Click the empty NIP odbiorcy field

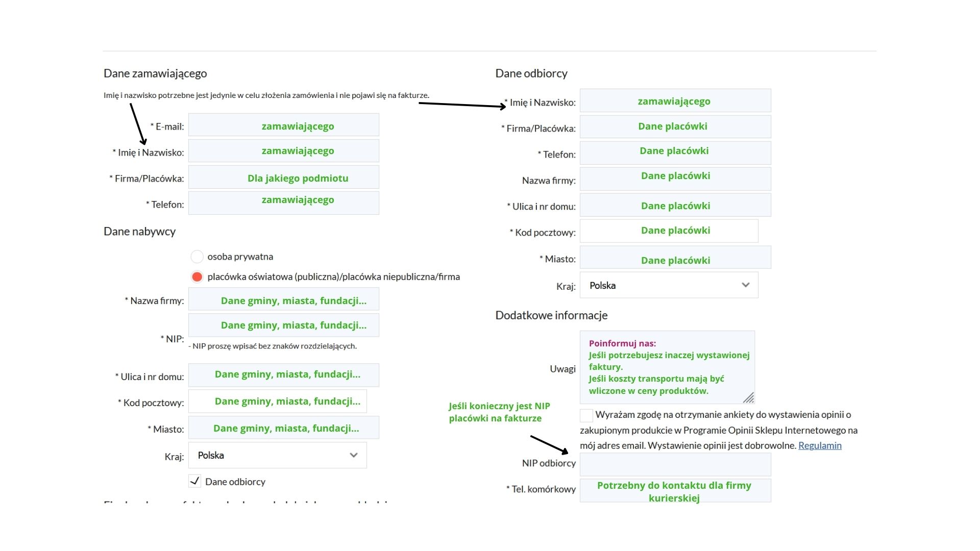(x=675, y=464)
